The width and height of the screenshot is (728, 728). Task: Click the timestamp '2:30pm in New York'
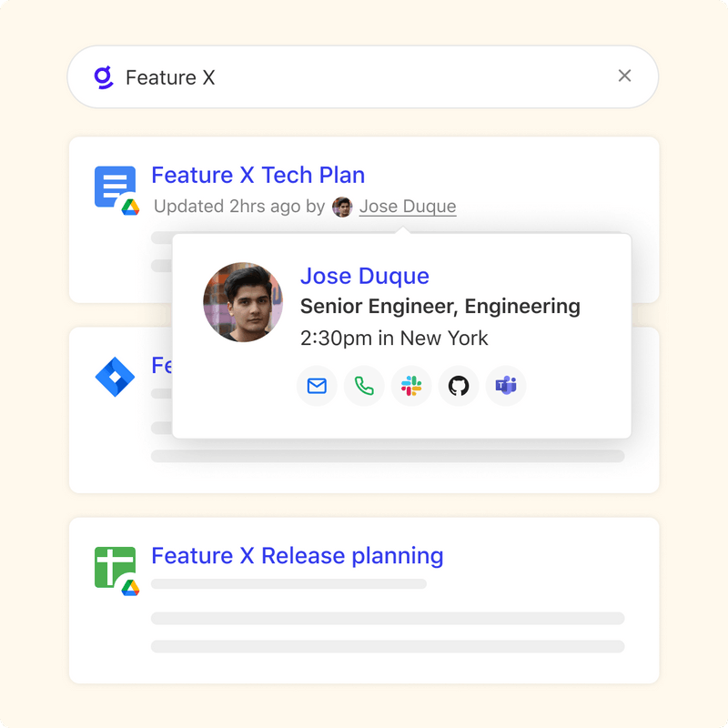(396, 338)
